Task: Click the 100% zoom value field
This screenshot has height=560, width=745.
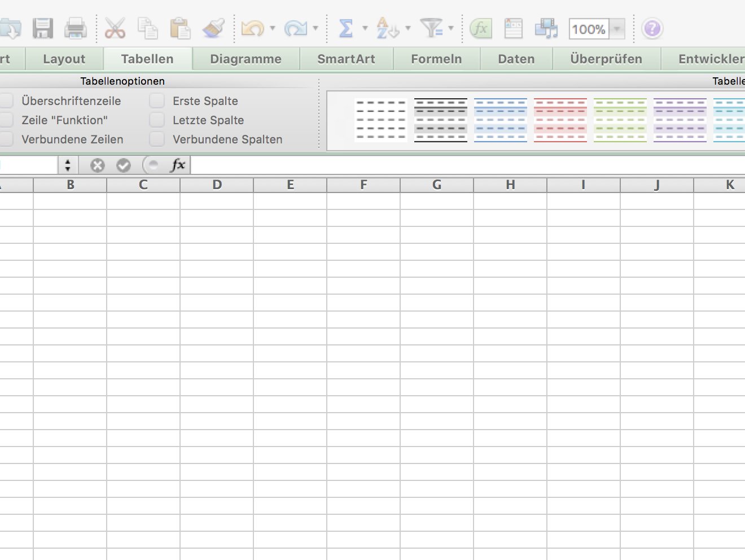Action: 589,29
